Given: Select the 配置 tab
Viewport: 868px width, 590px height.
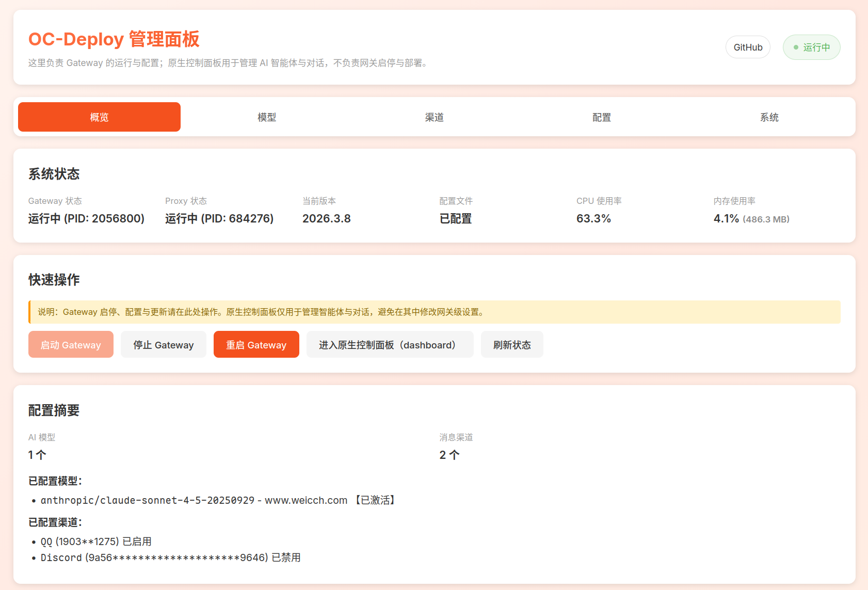Looking at the screenshot, I should [601, 117].
